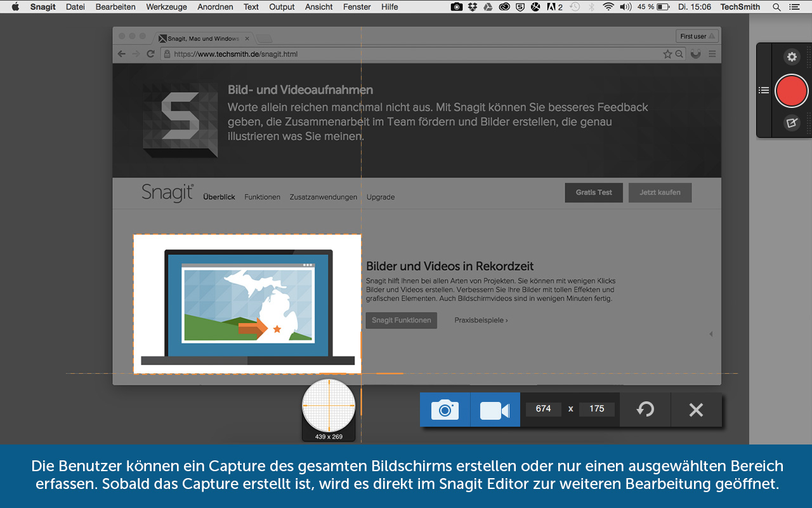Open the Snagit application menu
Viewport: 812px width, 508px height.
click(x=43, y=7)
